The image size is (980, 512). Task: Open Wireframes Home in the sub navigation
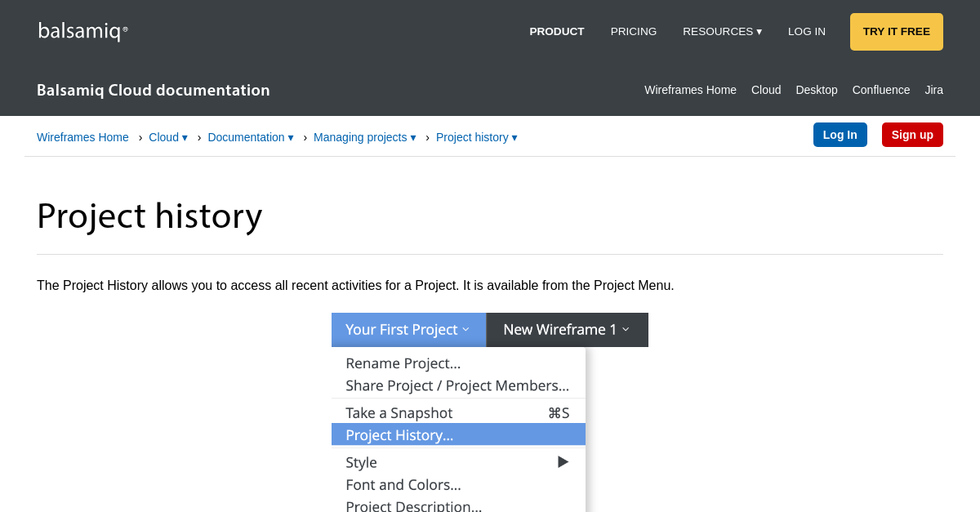click(x=690, y=90)
